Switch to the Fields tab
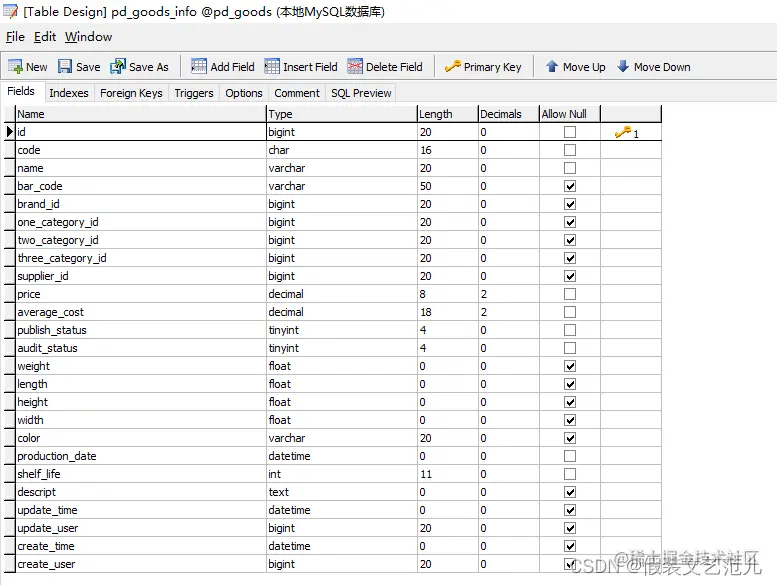Image resolution: width=777 pixels, height=585 pixels. click(21, 91)
